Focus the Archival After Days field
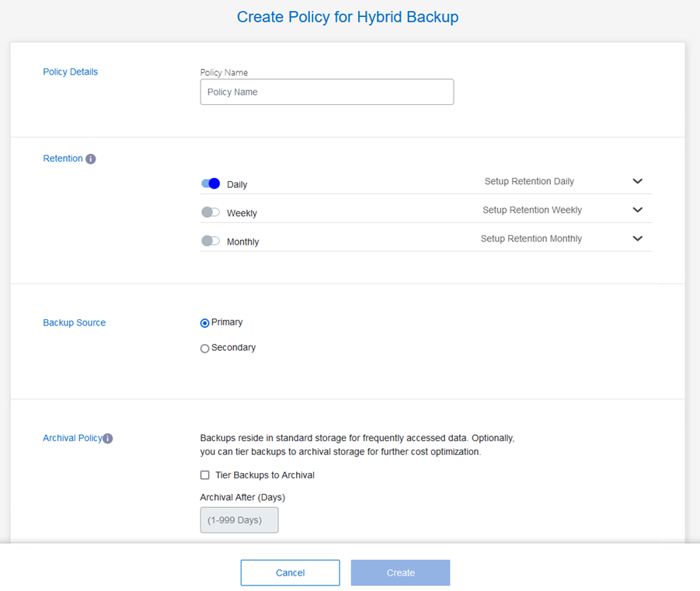Viewport: 700px width, 591px height. pyautogui.click(x=239, y=520)
